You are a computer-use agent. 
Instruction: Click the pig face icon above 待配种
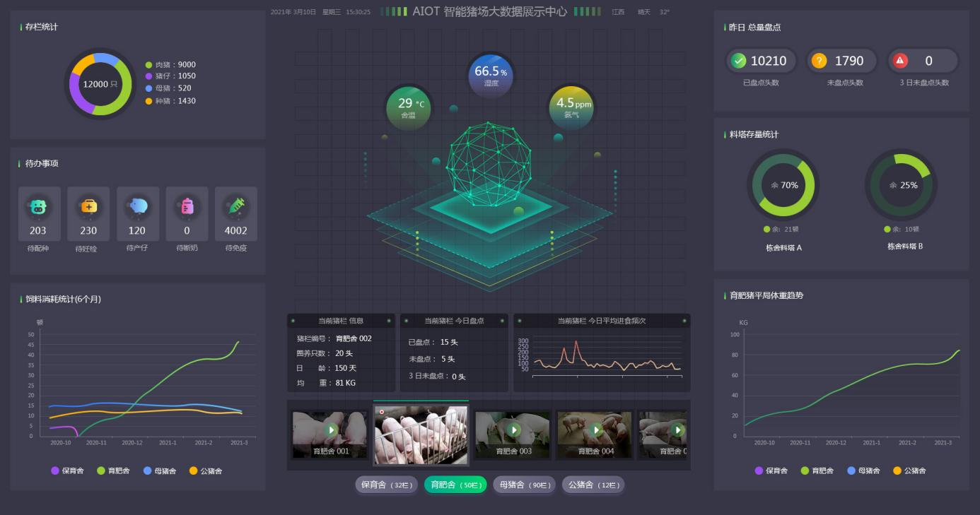click(x=38, y=206)
